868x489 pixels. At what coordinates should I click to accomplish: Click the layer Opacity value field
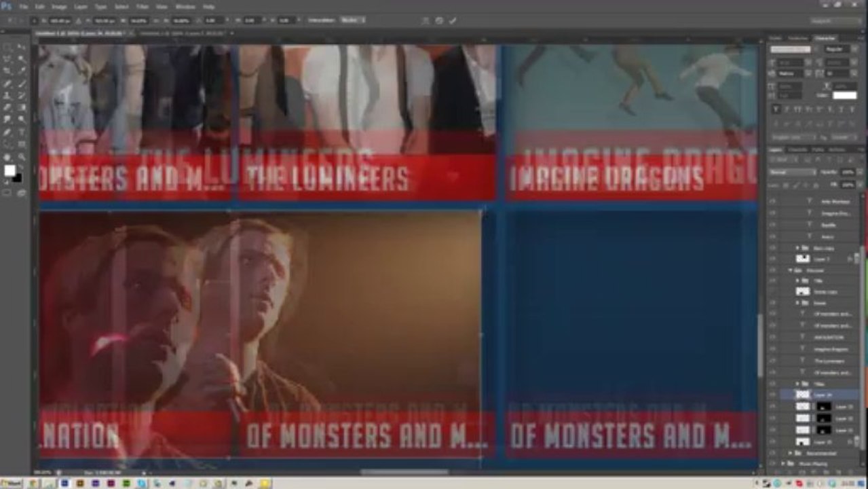(x=848, y=173)
